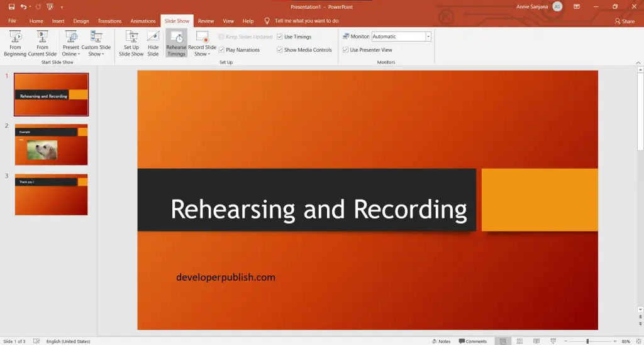
Task: Click the 86% zoom level
Action: pos(626,341)
